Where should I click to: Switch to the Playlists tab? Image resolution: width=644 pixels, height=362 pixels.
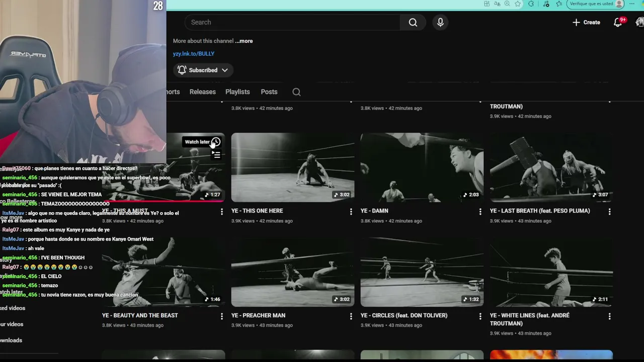[237, 92]
